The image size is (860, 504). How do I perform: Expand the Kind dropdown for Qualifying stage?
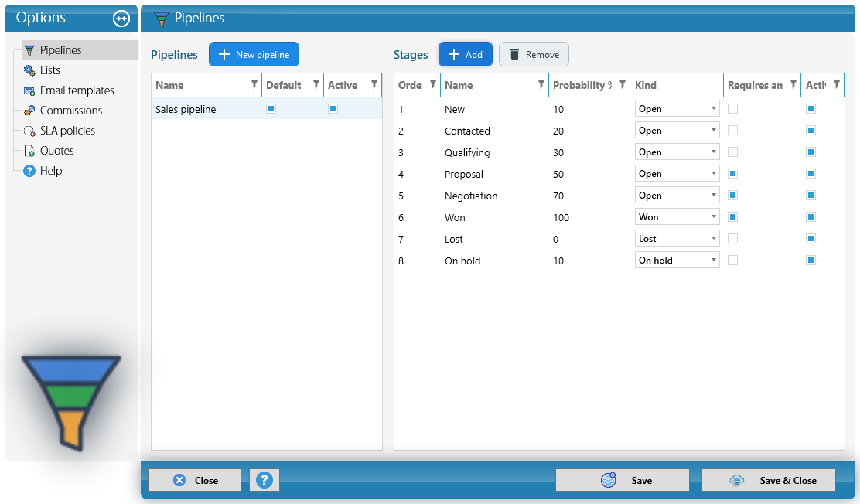tap(677, 152)
